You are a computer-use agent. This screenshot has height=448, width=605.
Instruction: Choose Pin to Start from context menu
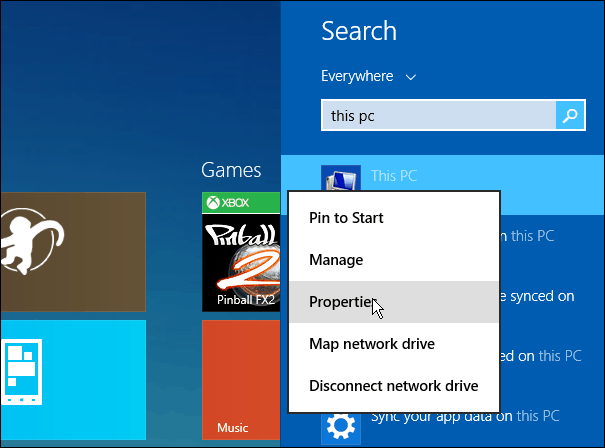pos(394,218)
